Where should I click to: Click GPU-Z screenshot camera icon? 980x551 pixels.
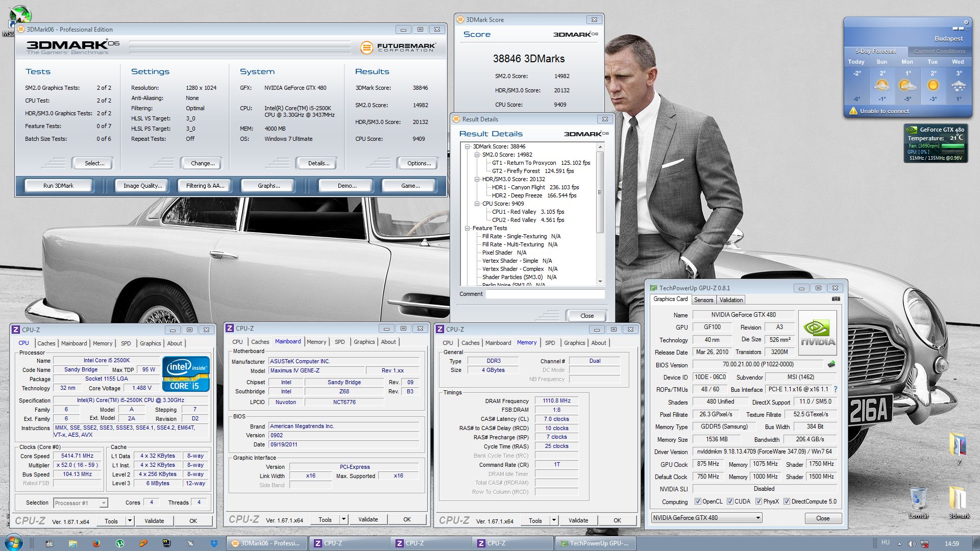tap(836, 299)
